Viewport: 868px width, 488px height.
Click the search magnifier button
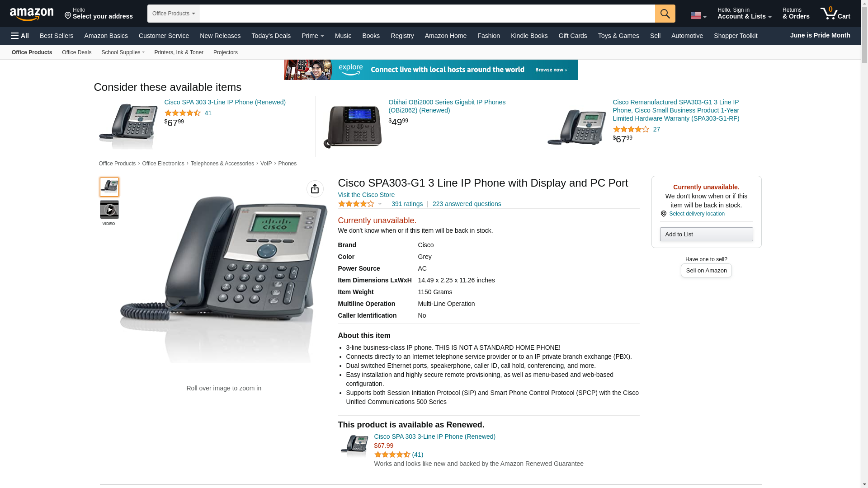pyautogui.click(x=665, y=14)
